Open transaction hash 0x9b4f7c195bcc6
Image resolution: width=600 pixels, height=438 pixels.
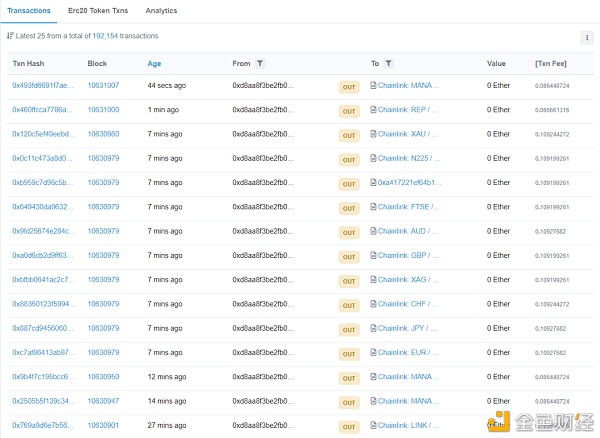[x=43, y=377]
